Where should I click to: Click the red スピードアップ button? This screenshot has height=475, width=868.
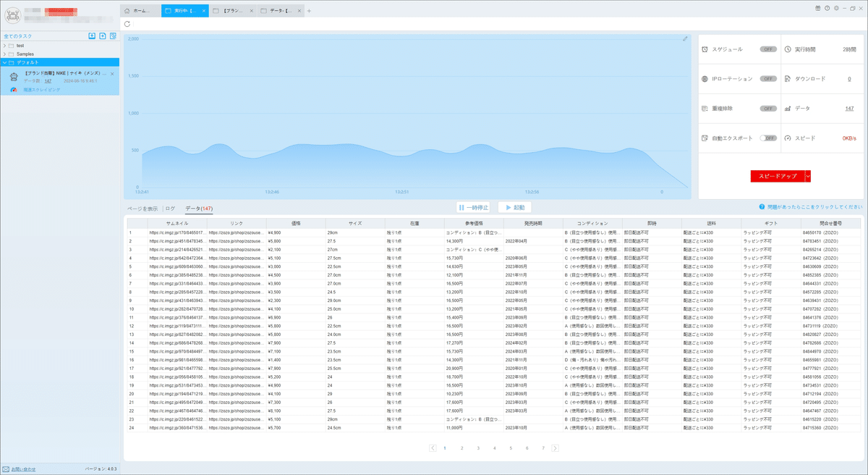point(778,176)
